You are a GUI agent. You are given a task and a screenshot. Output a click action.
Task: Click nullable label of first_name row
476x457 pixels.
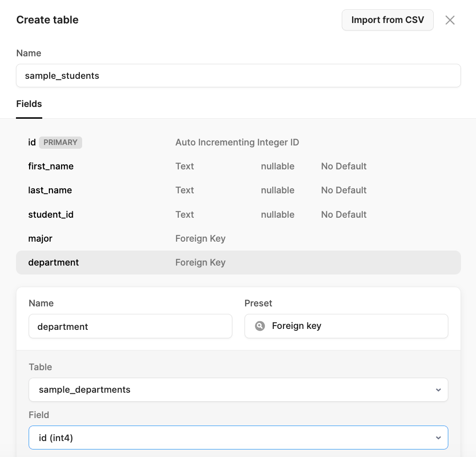pyautogui.click(x=277, y=166)
